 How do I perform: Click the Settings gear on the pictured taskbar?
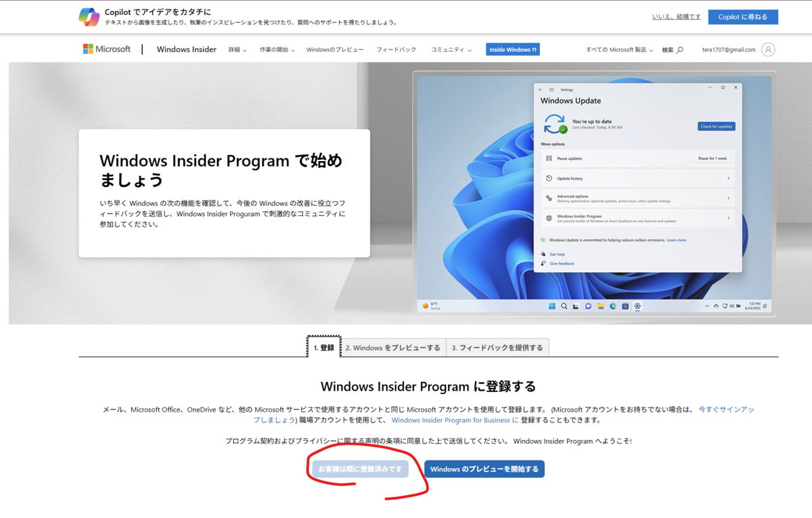pyautogui.click(x=637, y=306)
